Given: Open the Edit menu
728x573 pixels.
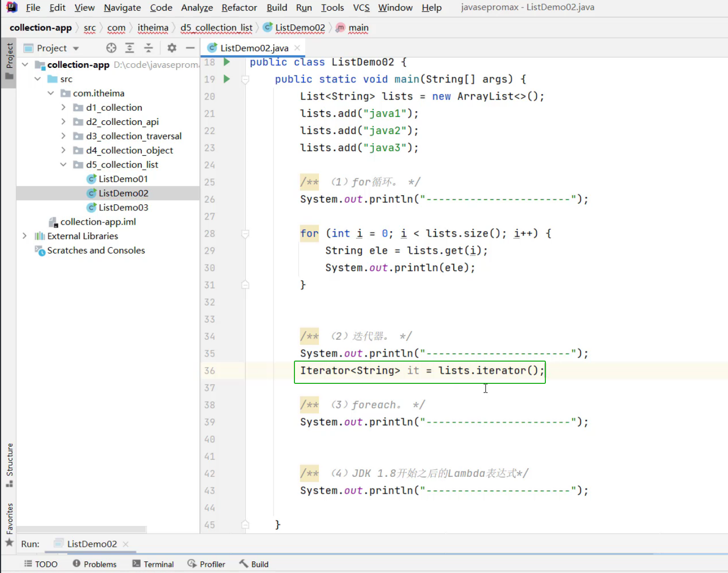Looking at the screenshot, I should pyautogui.click(x=57, y=8).
